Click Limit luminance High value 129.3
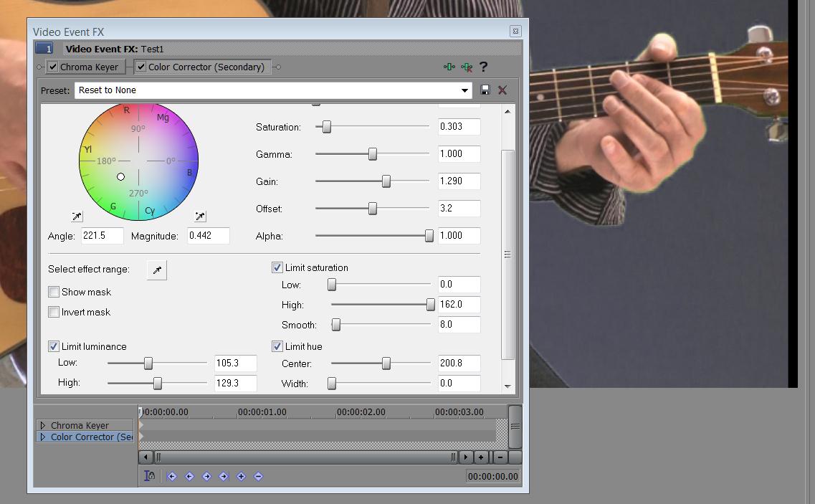Screen dimensions: 815x504 (235, 383)
